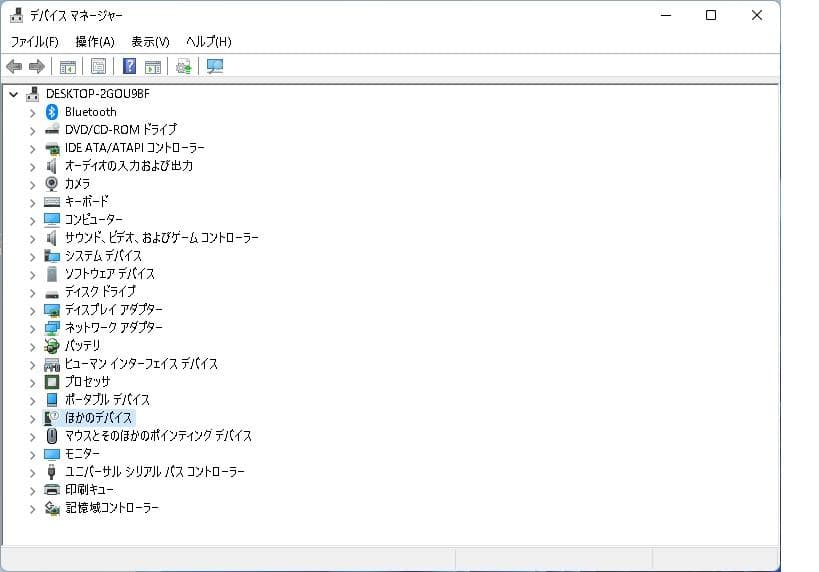The image size is (819, 572).
Task: Click the Forward arrow toolbar icon
Action: point(37,66)
